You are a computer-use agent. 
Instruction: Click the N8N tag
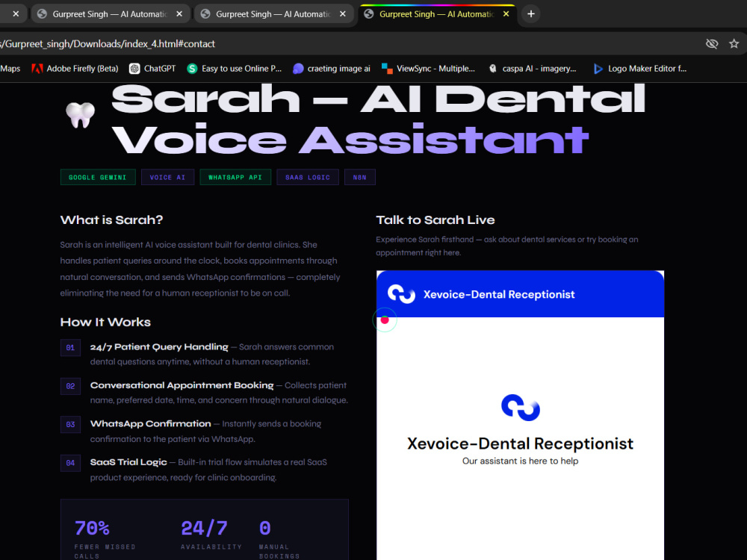click(360, 177)
